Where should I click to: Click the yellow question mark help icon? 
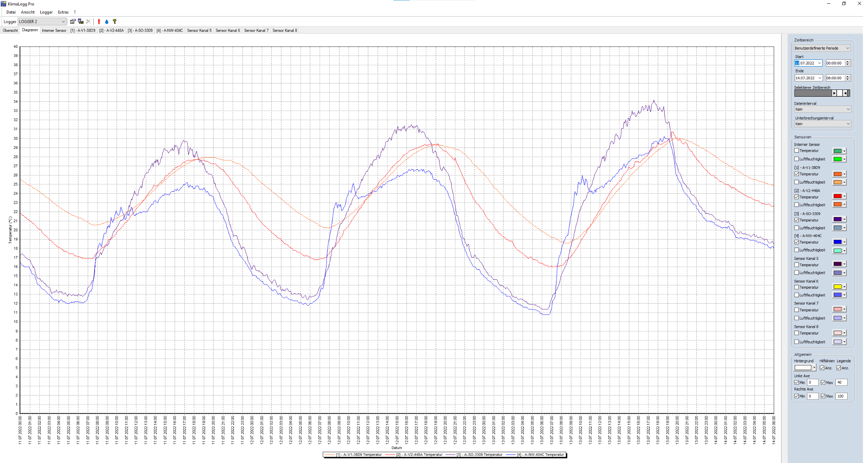pos(114,22)
